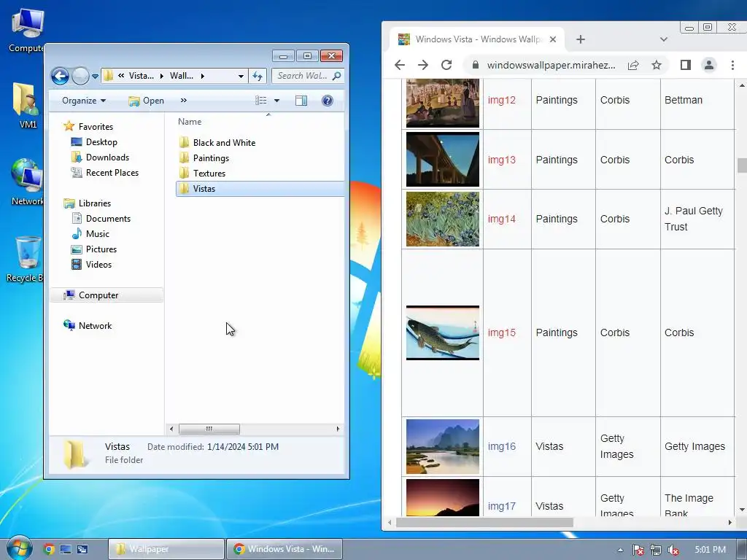This screenshot has height=560, width=747.
Task: Reload the Chrome page
Action: (446, 65)
